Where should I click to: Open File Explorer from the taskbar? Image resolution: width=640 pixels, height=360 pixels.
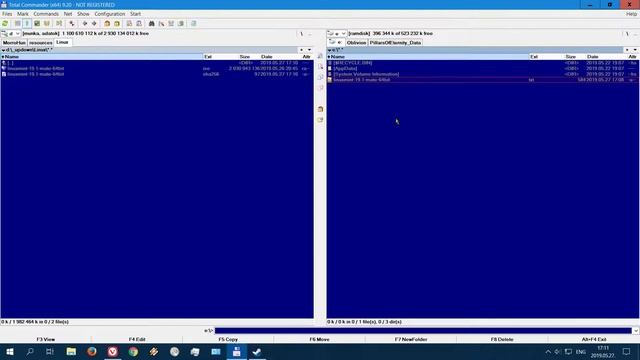coord(71,351)
